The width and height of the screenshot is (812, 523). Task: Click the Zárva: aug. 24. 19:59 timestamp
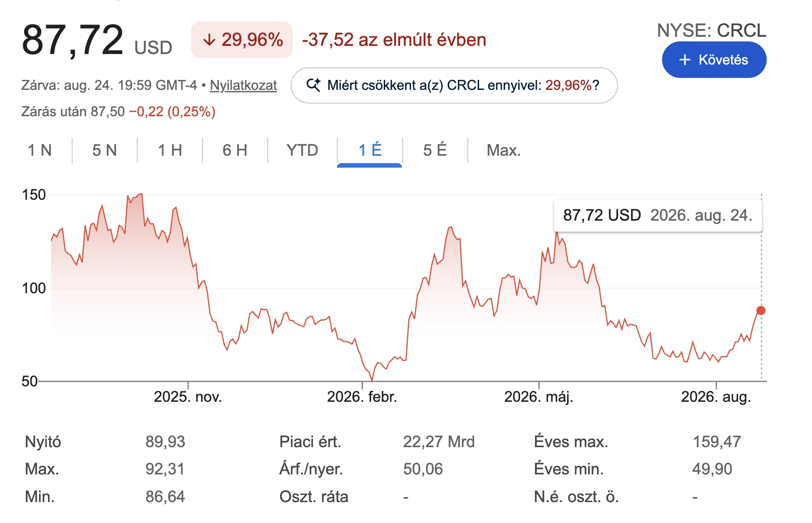[x=109, y=85]
